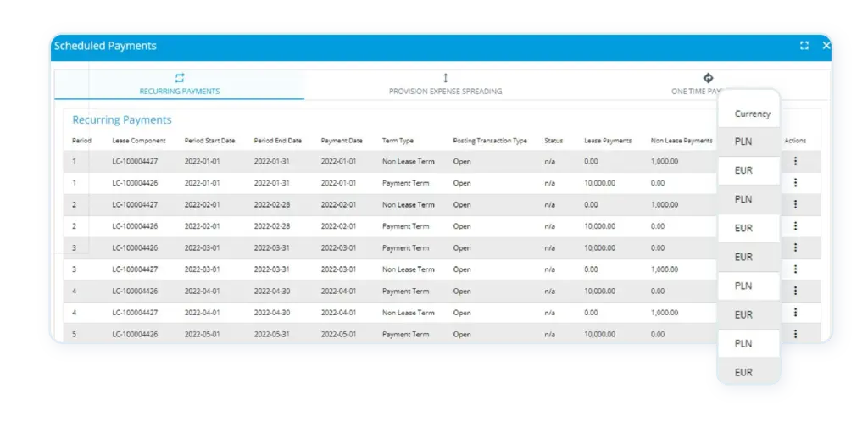Click Non Lease Term in period 2 row
Image resolution: width=868 pixels, height=422 pixels.
pyautogui.click(x=408, y=204)
